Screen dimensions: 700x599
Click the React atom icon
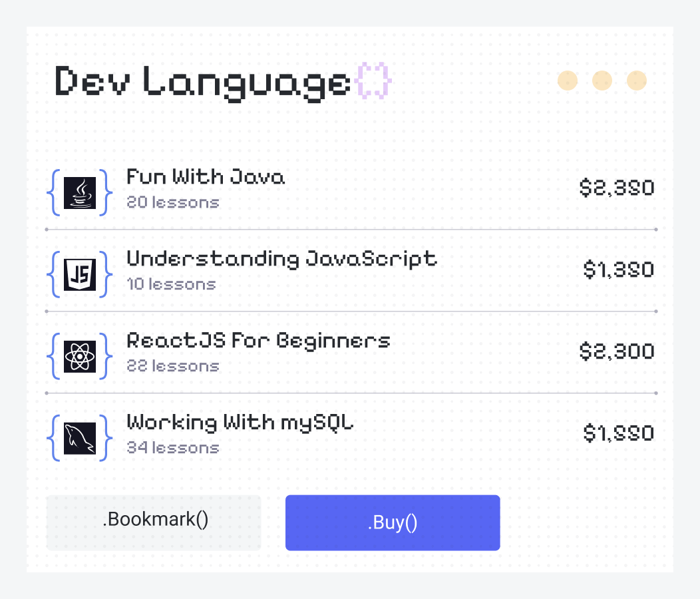point(80,357)
